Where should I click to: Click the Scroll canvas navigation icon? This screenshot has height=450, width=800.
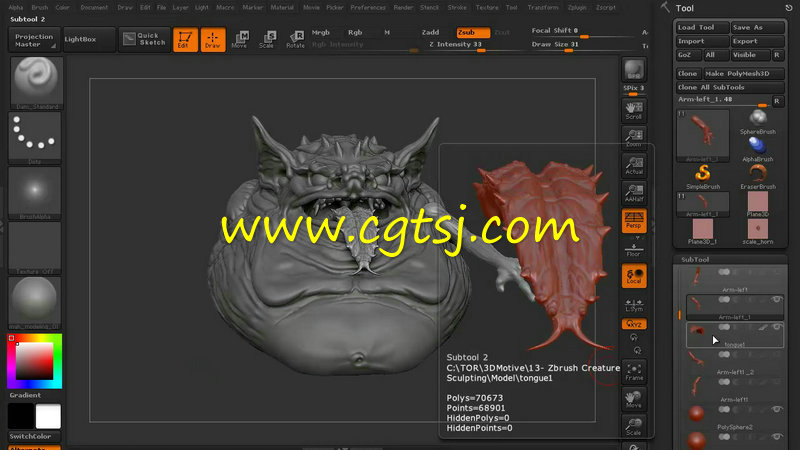coord(634,111)
